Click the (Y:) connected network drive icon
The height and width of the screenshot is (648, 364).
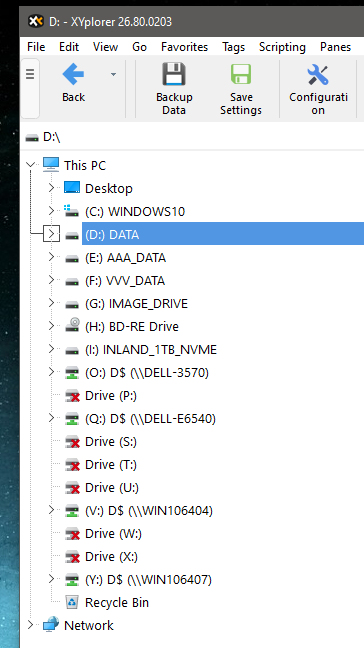[72, 580]
